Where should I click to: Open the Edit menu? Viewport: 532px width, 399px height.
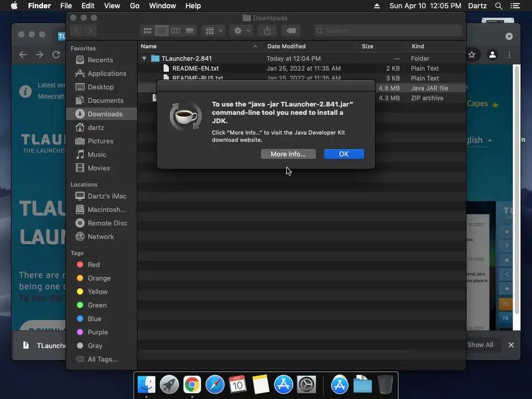point(88,6)
